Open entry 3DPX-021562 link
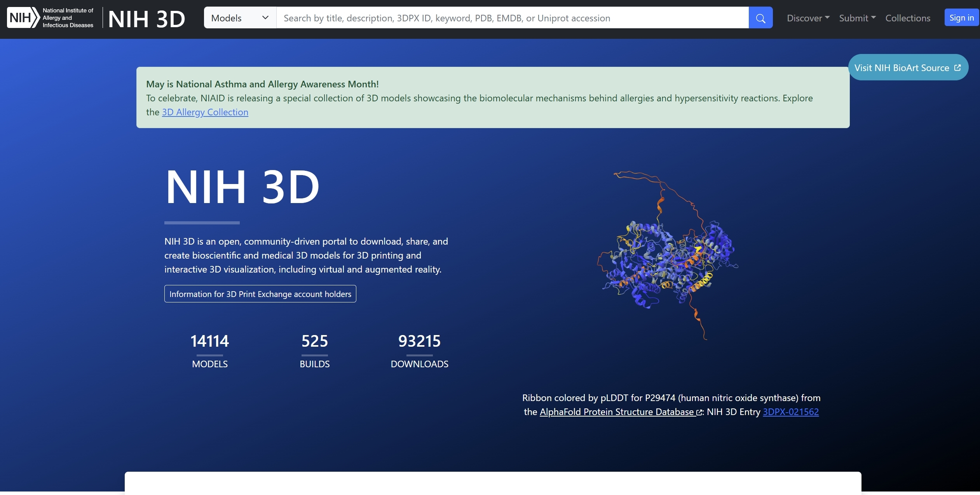 coord(791,412)
